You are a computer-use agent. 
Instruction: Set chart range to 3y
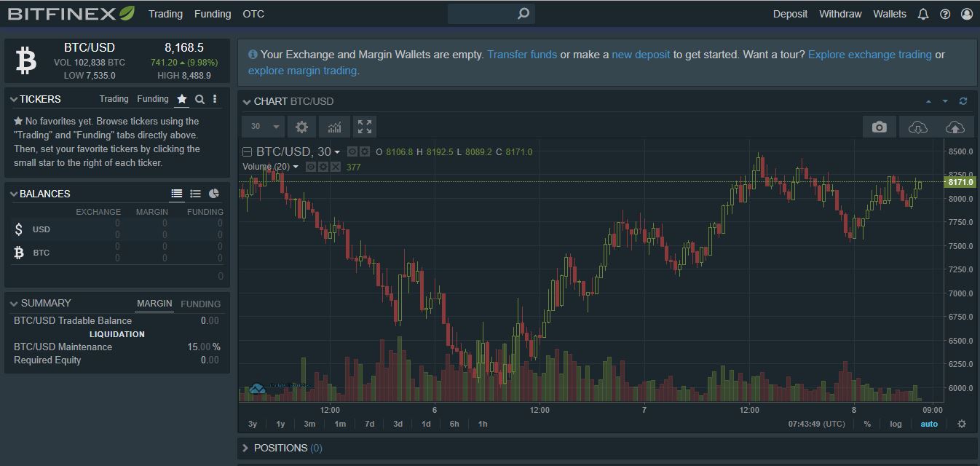253,424
